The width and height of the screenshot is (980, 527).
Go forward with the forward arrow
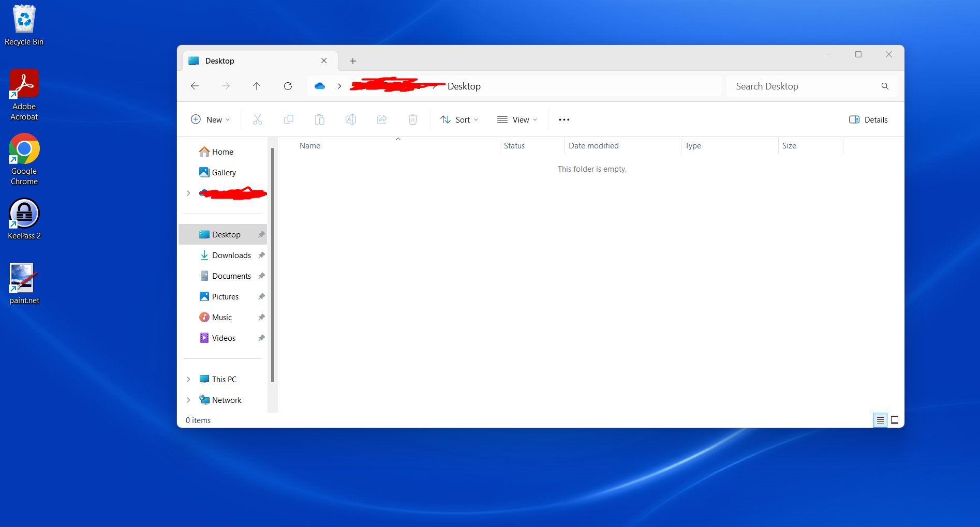226,86
